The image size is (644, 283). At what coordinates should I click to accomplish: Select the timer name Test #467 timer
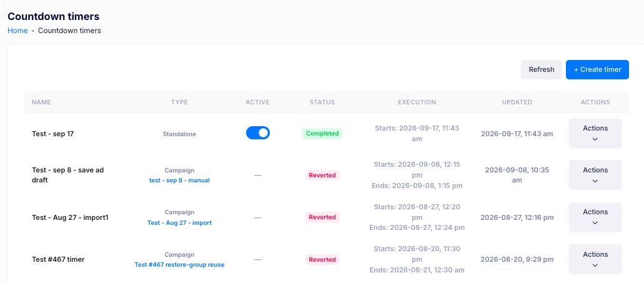click(58, 259)
